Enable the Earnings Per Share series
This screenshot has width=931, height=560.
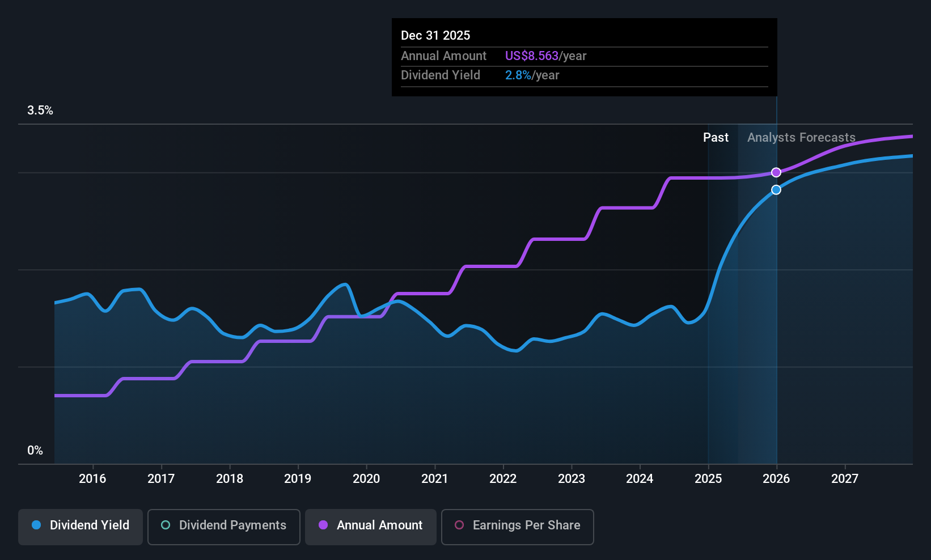pyautogui.click(x=517, y=527)
